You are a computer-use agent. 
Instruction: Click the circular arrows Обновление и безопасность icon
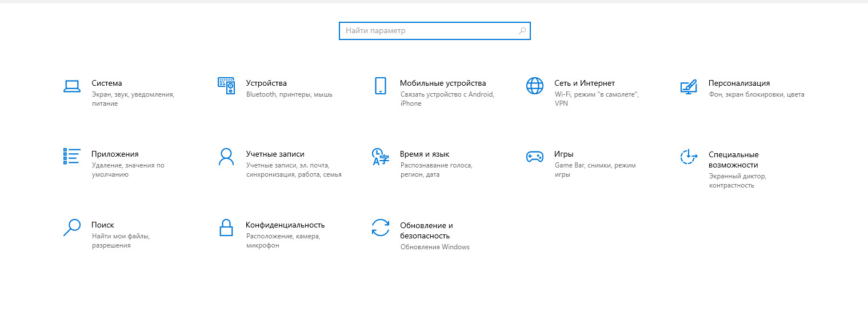tap(381, 228)
